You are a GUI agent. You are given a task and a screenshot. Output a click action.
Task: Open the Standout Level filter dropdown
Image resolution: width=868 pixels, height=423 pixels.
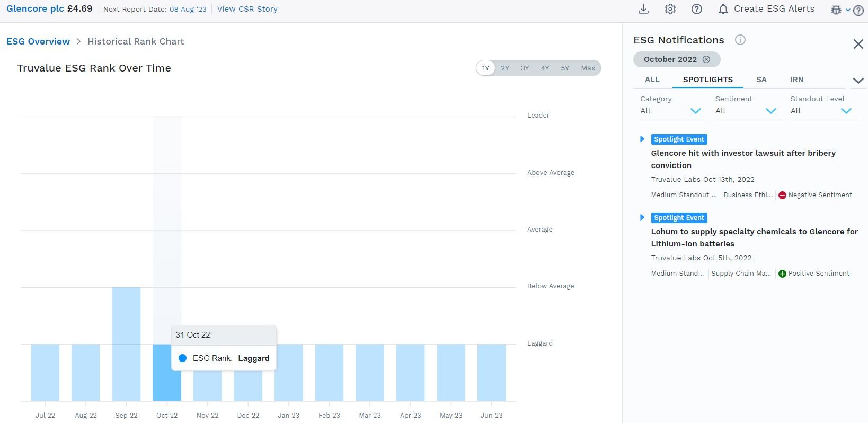pos(823,111)
